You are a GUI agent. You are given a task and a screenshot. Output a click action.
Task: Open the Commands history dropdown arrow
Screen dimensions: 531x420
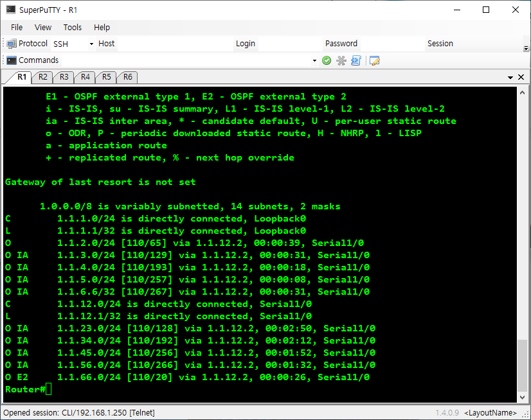[314, 60]
